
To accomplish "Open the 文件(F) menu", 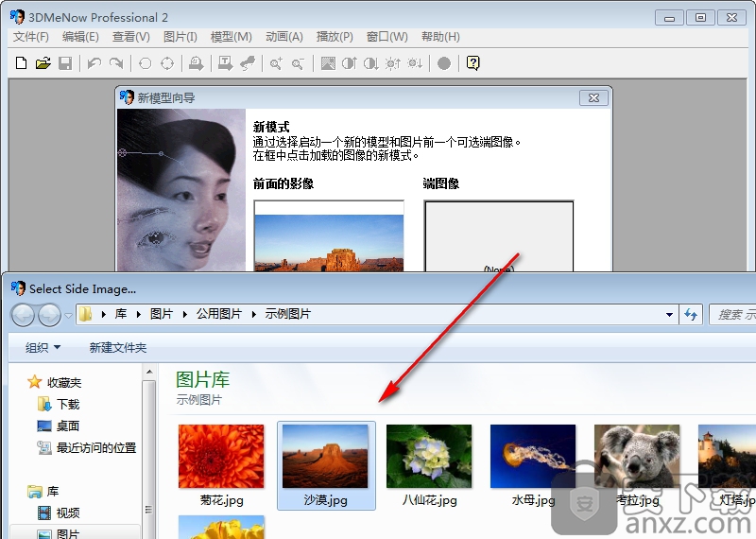I will [x=30, y=37].
